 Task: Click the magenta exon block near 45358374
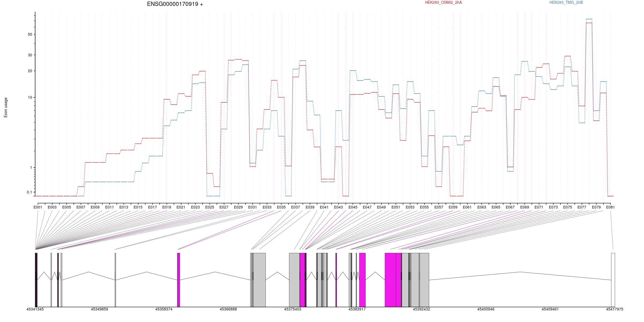[179, 280]
